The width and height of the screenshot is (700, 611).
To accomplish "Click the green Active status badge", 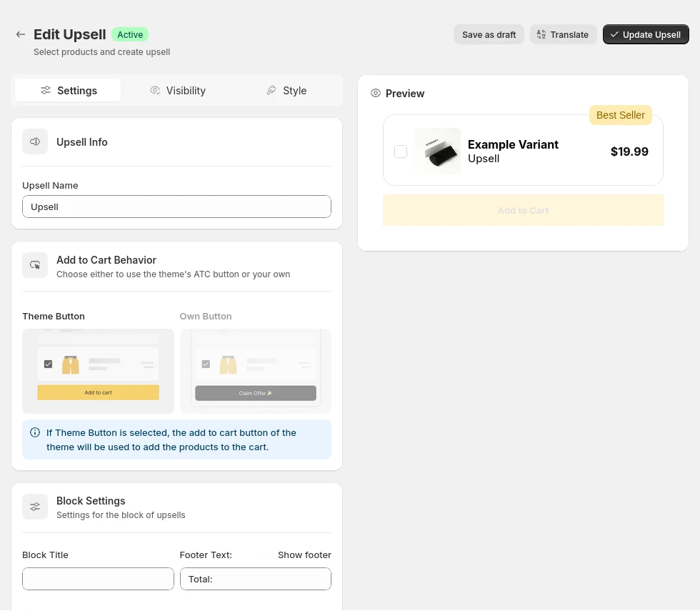I will pos(130,34).
